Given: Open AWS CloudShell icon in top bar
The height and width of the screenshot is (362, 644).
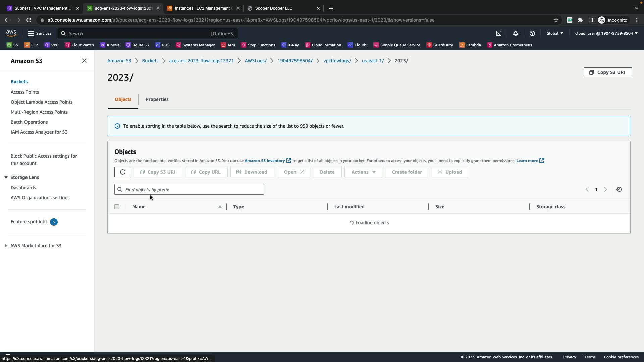Looking at the screenshot, I should pos(499,33).
